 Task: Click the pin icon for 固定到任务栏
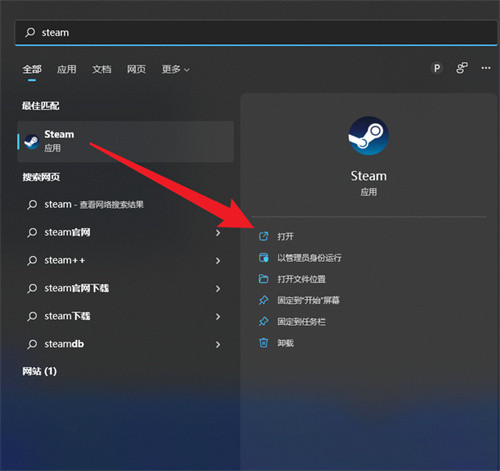point(263,321)
